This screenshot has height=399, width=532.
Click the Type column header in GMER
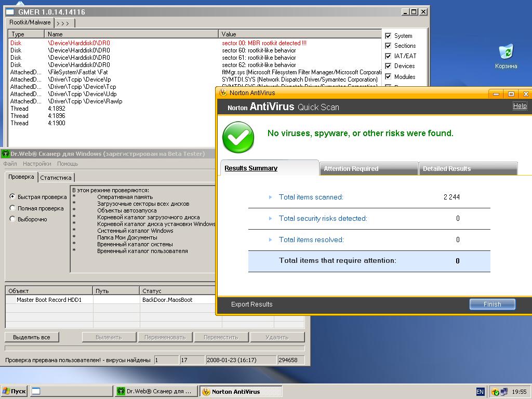click(26, 34)
